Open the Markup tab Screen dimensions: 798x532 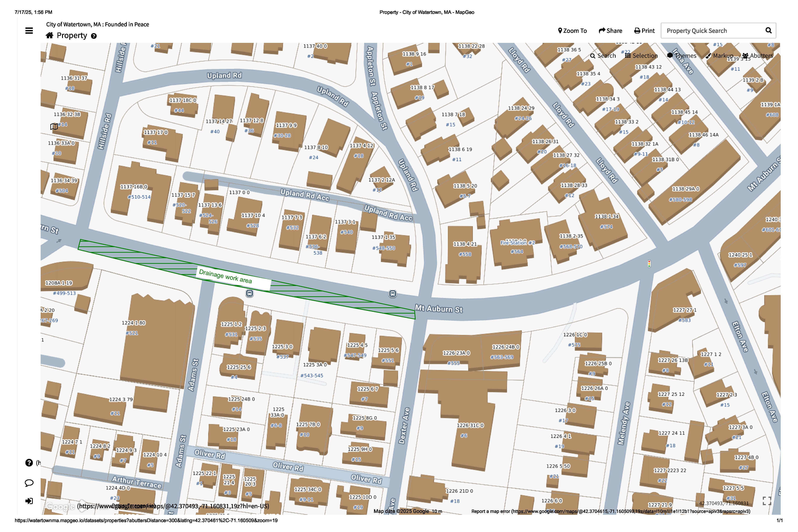point(719,56)
